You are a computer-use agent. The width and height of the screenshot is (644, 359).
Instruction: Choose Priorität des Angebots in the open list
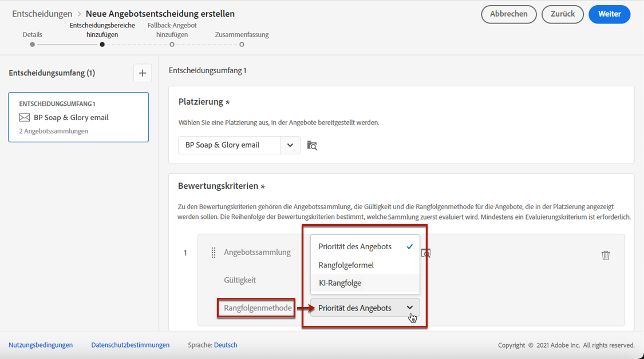[x=365, y=246]
